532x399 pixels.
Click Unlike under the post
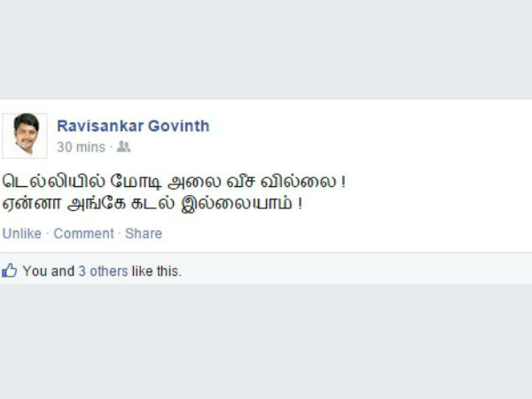pyautogui.click(x=21, y=233)
